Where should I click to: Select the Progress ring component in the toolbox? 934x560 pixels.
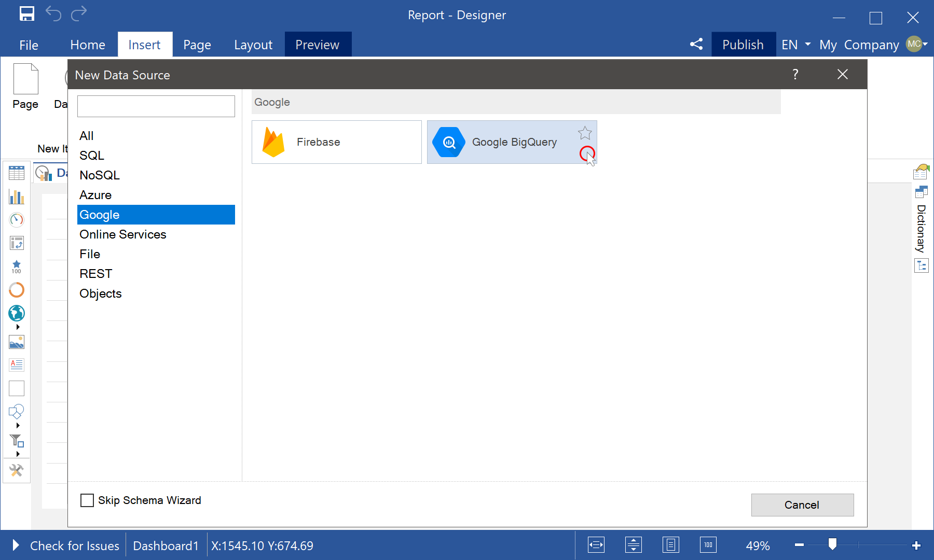click(x=17, y=290)
